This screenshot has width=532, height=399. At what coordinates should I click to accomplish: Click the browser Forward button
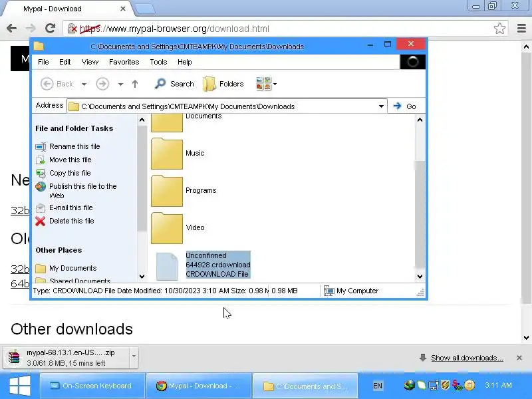31,29
